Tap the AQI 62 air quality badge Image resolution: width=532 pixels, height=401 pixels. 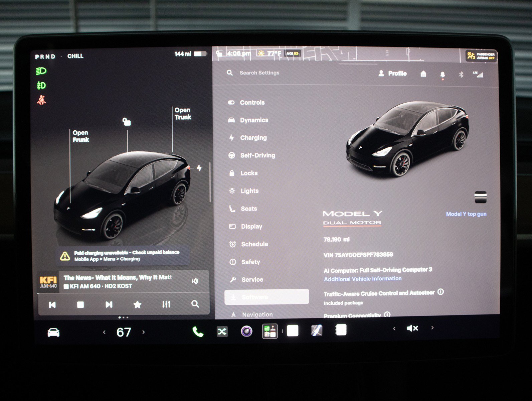[292, 53]
